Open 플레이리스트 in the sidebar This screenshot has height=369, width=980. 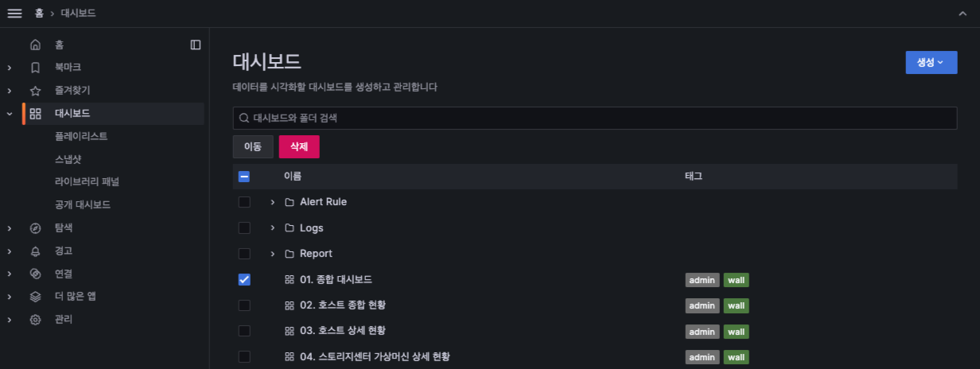coord(81,136)
